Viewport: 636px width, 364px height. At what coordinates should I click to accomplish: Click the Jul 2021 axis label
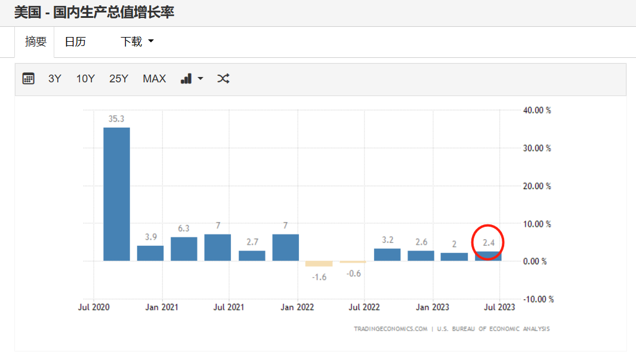(x=229, y=307)
